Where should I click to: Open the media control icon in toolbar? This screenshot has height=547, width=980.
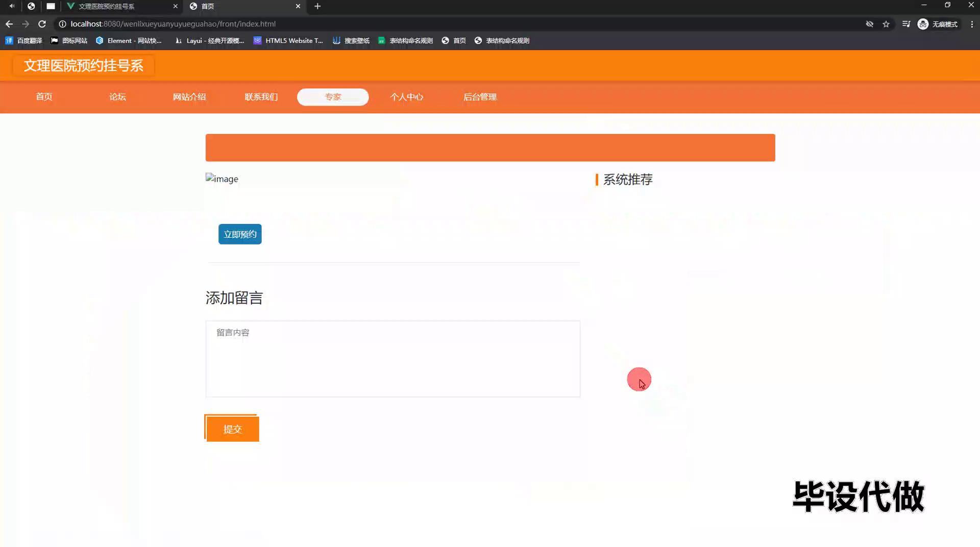tap(906, 24)
